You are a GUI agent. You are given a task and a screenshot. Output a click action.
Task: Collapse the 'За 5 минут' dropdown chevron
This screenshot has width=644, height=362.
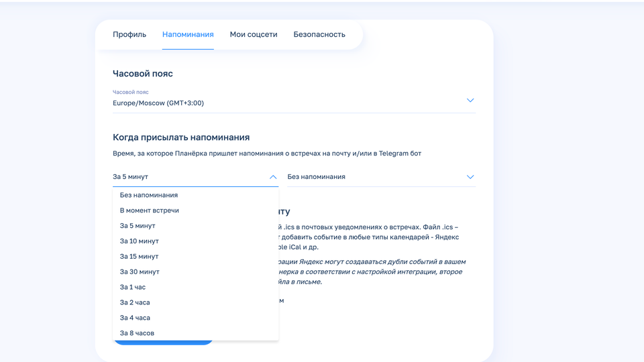(x=273, y=177)
